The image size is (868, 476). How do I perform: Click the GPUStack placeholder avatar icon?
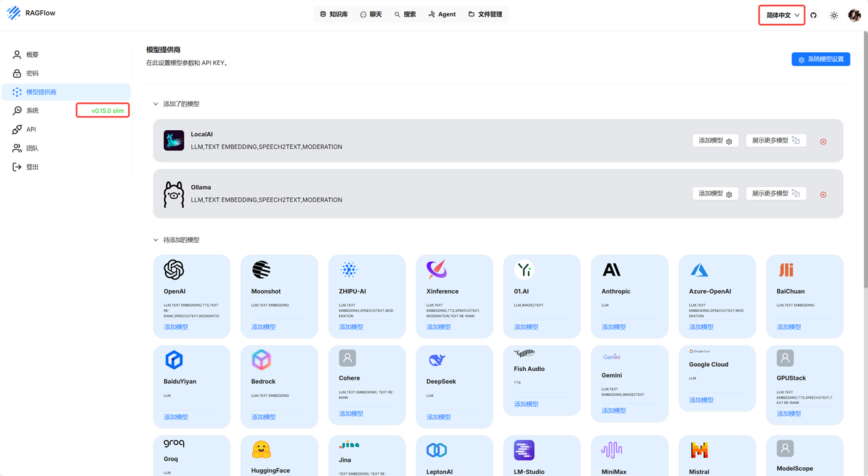[785, 358]
